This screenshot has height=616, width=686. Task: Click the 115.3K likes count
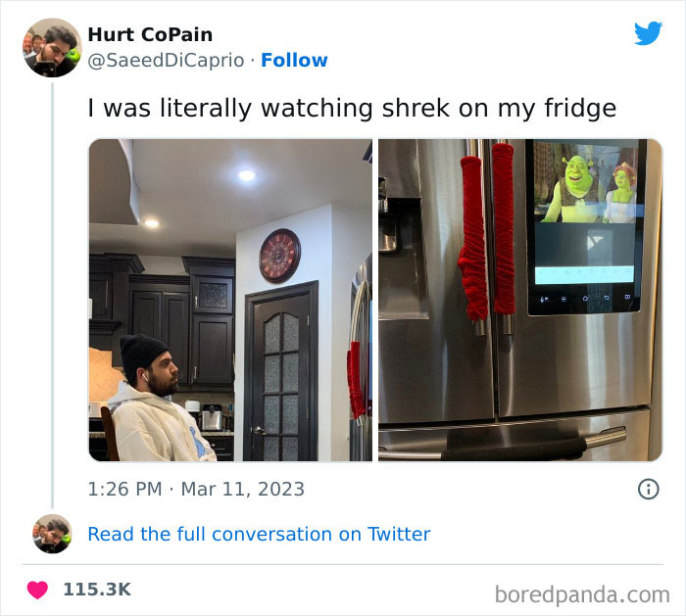click(97, 590)
